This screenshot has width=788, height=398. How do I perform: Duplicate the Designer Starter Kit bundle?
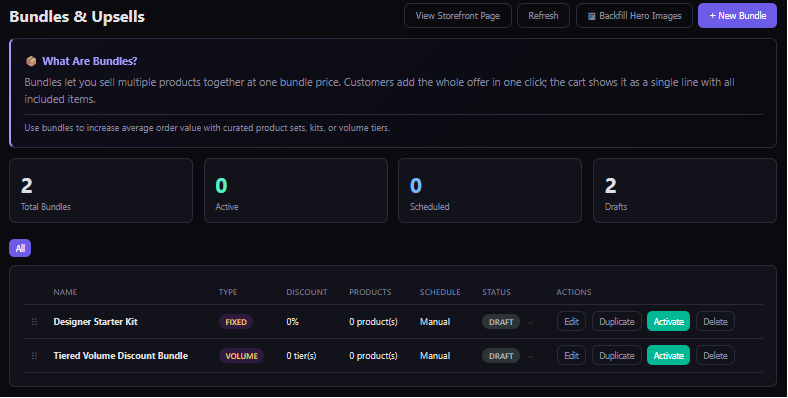617,322
